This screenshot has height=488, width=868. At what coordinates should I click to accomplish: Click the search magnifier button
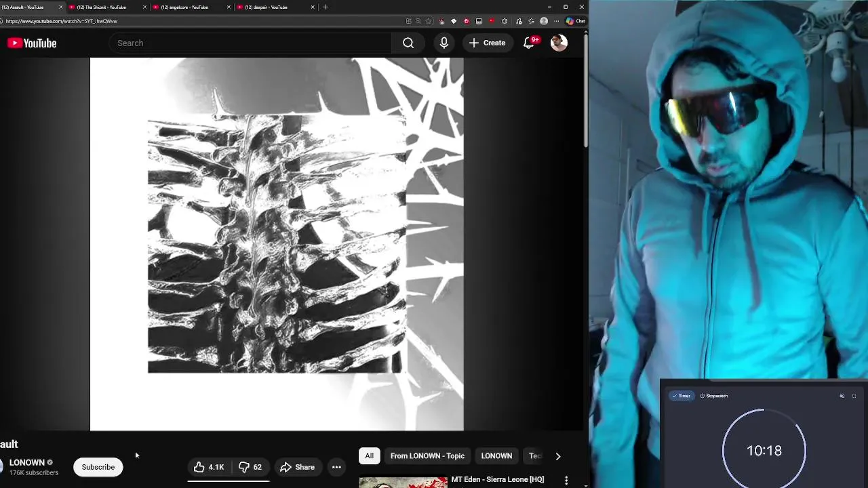408,43
